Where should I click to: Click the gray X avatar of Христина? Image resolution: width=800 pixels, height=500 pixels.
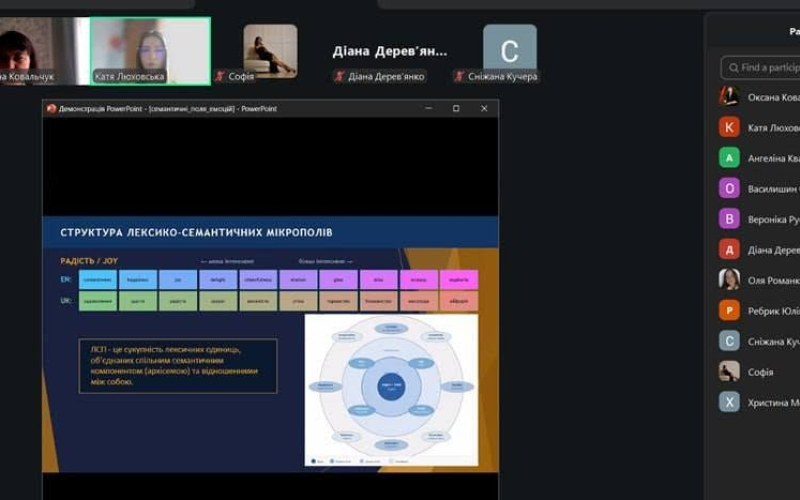pos(729,402)
